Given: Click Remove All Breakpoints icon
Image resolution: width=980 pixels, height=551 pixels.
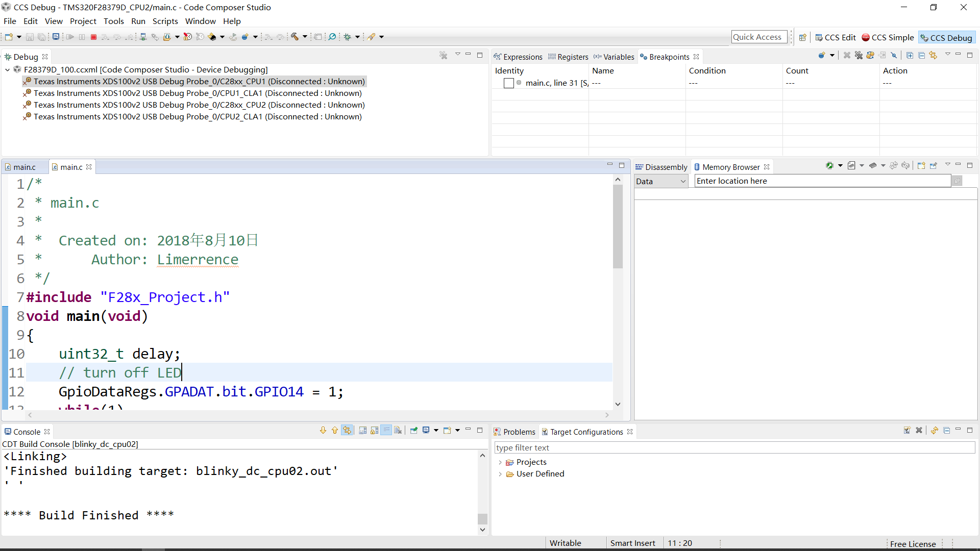Looking at the screenshot, I should click(x=859, y=55).
